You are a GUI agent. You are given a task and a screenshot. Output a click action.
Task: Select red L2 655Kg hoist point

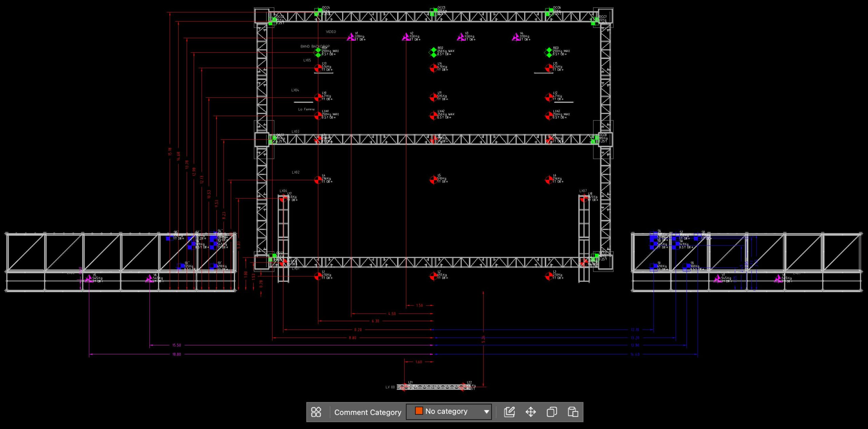coord(433,276)
